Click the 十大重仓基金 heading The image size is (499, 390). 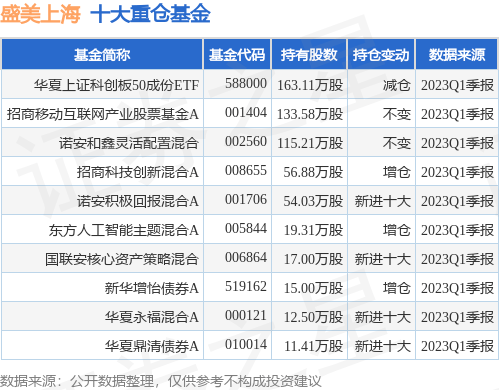click(150, 14)
